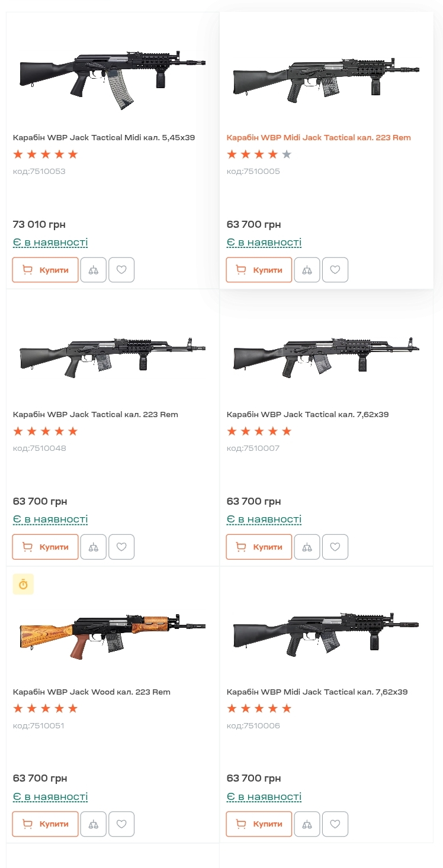Compare the Jack Tactical 7,62x39 carbine
Screen dimensions: 443x868
click(x=307, y=547)
